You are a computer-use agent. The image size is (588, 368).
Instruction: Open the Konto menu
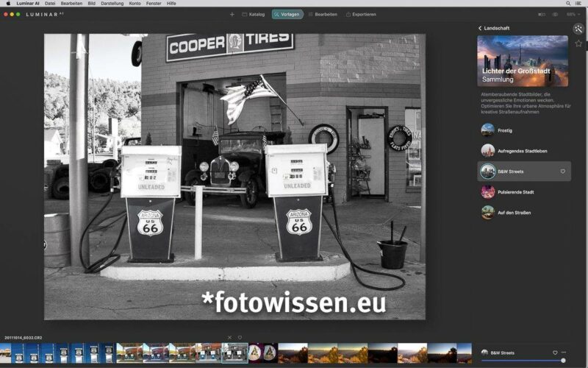[135, 4]
